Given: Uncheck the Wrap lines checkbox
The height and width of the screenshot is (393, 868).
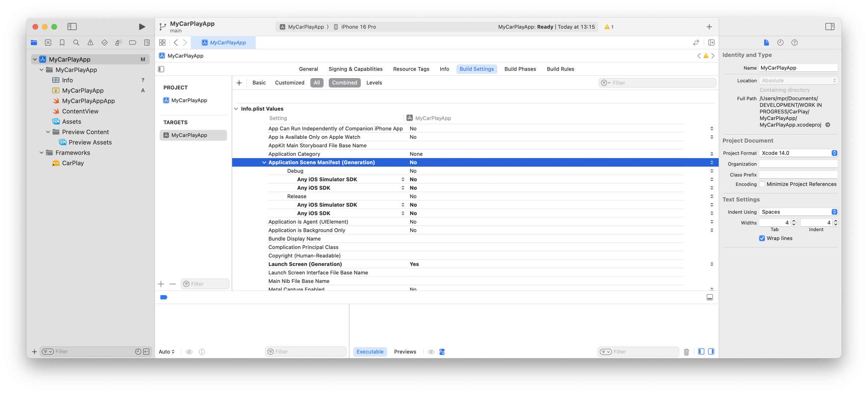Looking at the screenshot, I should 762,238.
